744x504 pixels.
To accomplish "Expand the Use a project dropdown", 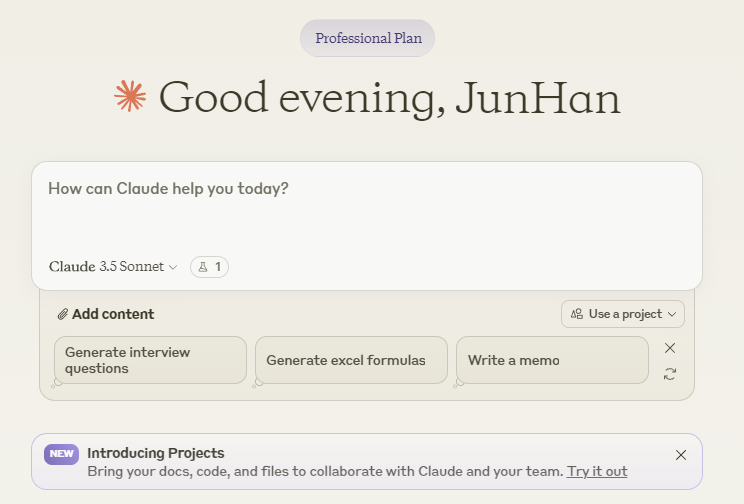I will [623, 314].
